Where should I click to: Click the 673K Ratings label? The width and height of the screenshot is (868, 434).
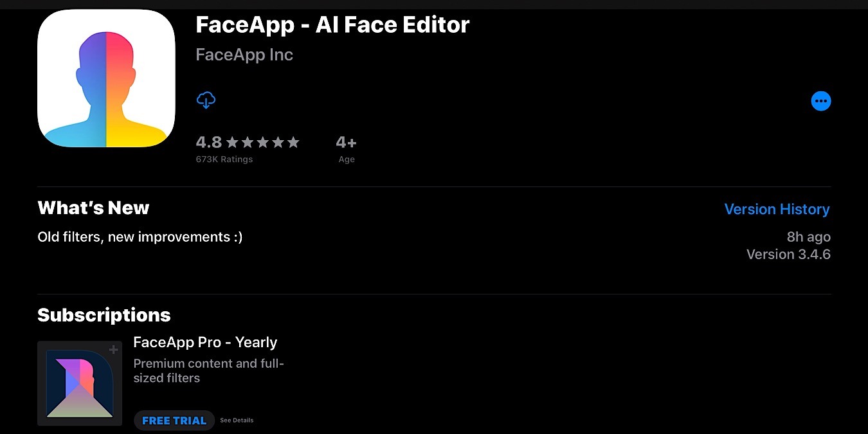224,159
